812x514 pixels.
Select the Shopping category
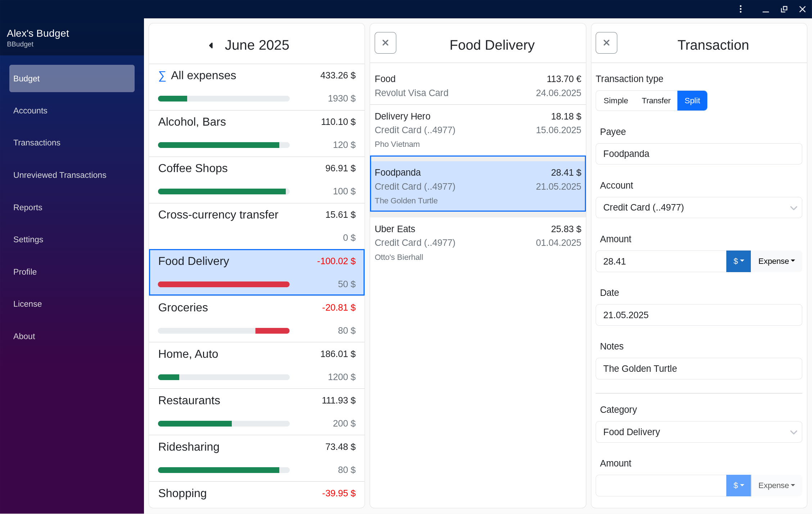point(257,495)
